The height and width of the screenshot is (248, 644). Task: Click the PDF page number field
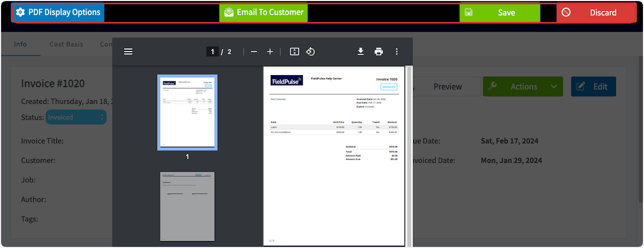pos(213,52)
